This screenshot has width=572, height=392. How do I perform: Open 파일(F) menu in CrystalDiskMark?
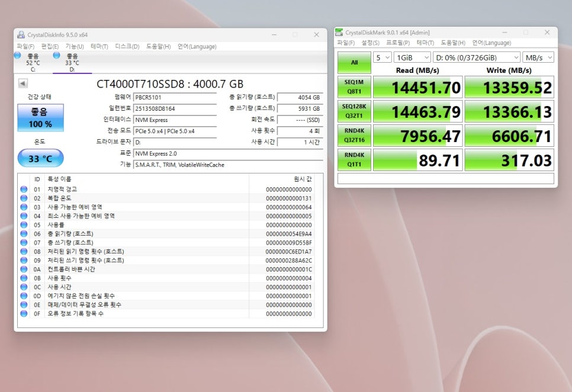(346, 43)
